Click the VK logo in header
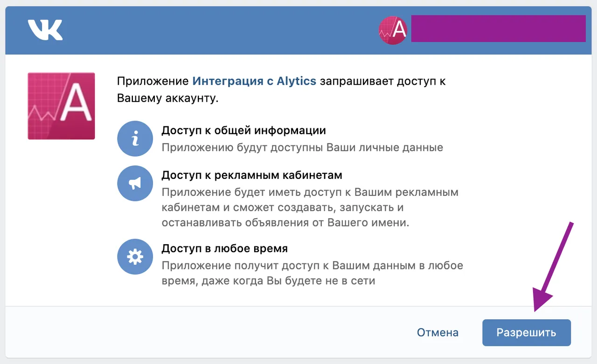Viewport: 597px width, 364px height. pyautogui.click(x=45, y=30)
